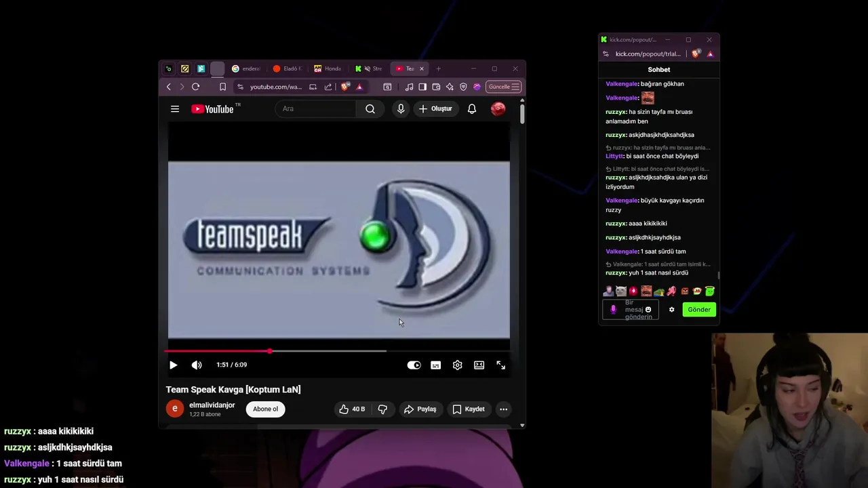
Task: Open Leo AI sparkle toolbar icon
Action: 450,87
